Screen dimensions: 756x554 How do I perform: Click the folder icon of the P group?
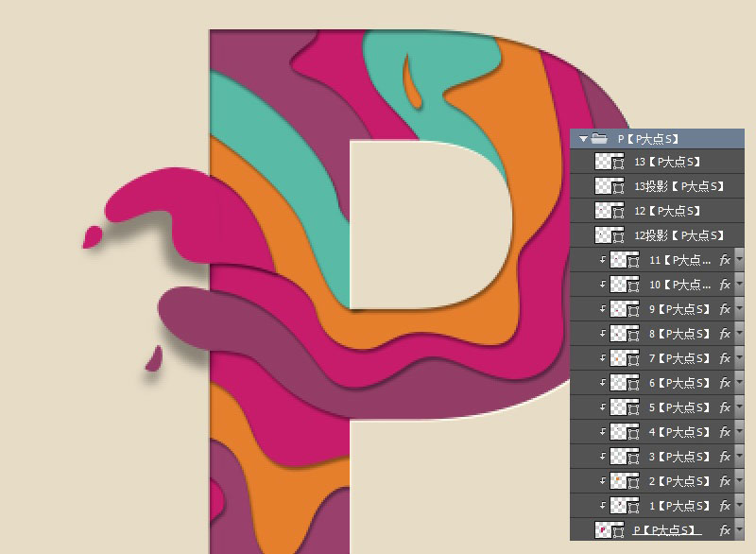point(600,139)
